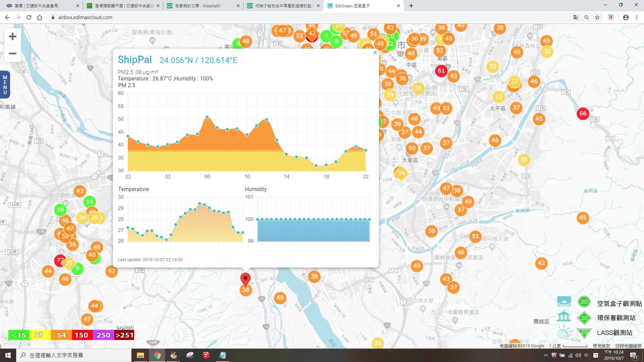Toggle the AirBox station layer icon in legend
Viewport: 644px width, 362px height.
pos(564,301)
